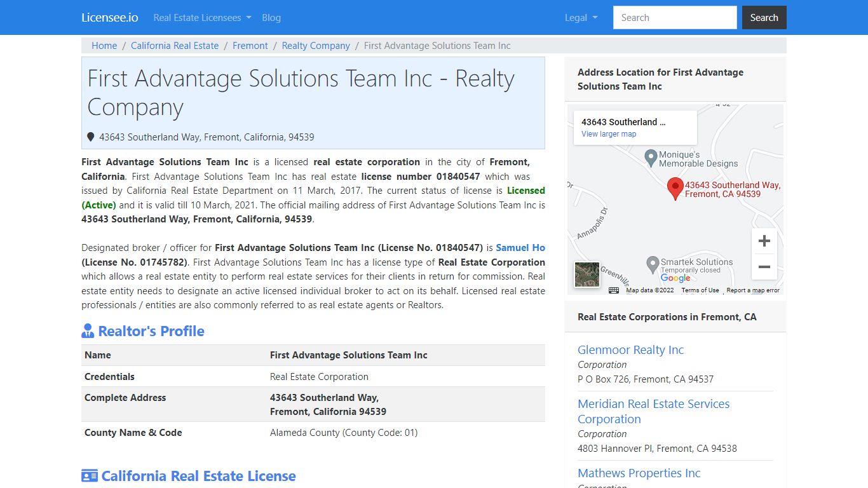Click California Real Estate License heading

coord(198,476)
